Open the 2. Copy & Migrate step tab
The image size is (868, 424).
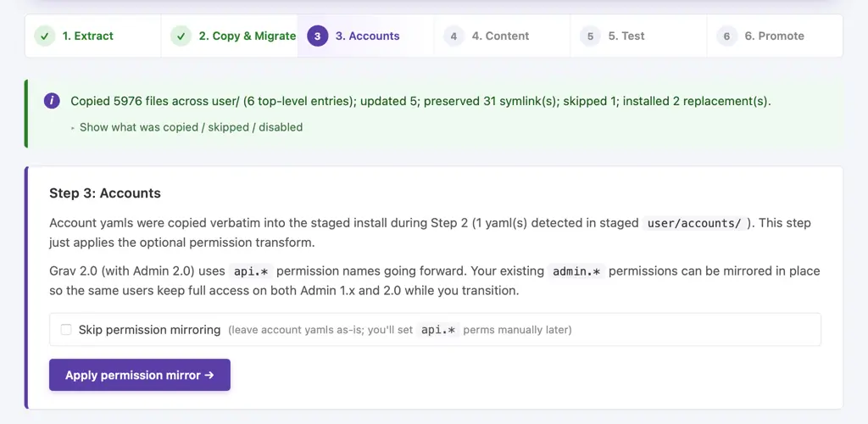coord(230,36)
